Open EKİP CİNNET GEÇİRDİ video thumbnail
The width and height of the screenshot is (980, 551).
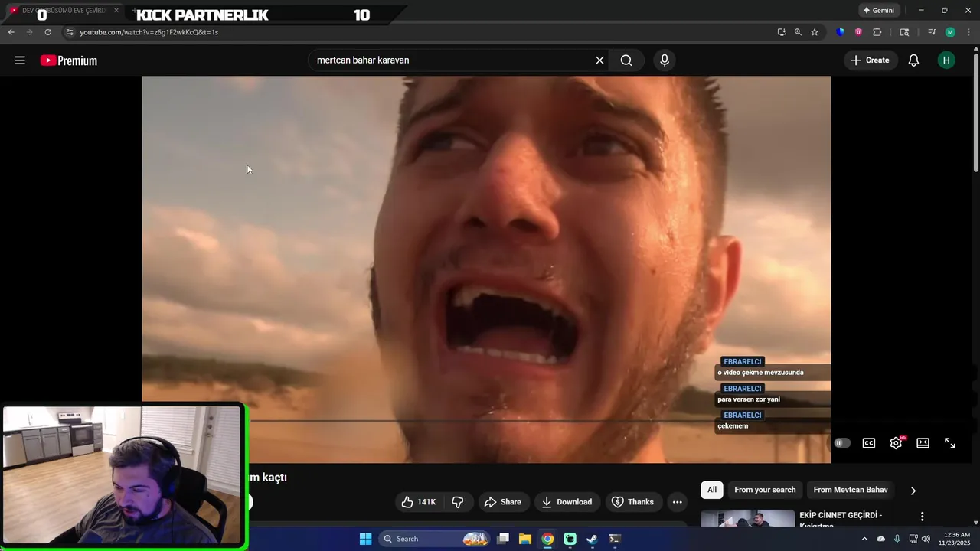[x=748, y=519]
